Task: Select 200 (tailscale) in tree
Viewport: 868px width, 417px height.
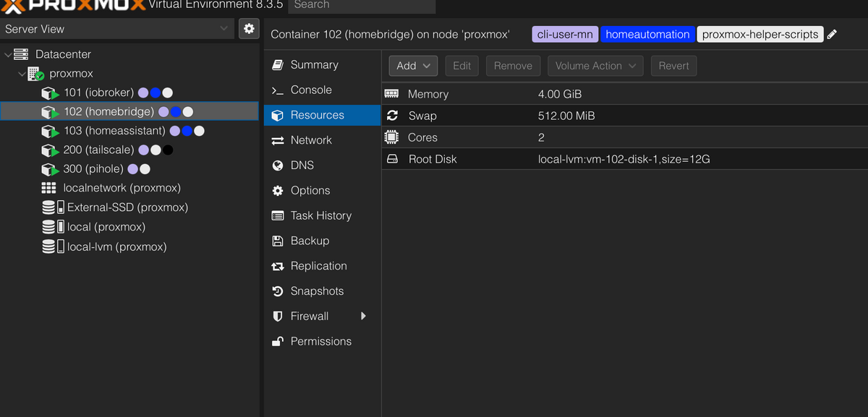Action: pos(99,150)
